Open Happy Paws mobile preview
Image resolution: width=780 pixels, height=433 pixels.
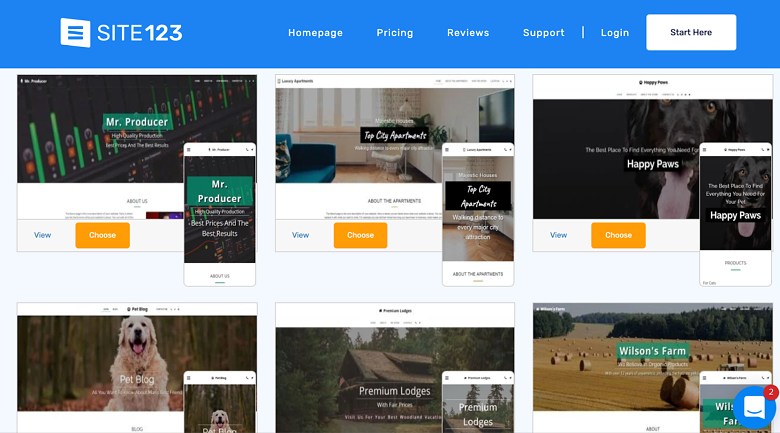pos(735,215)
